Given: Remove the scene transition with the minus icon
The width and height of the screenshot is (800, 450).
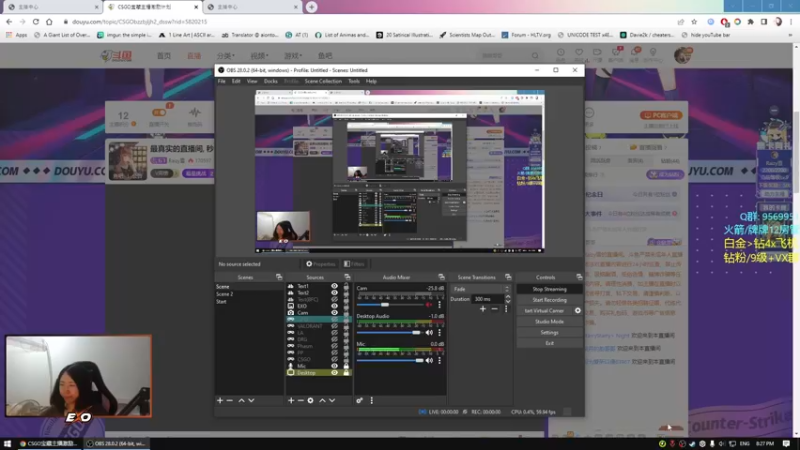Looking at the screenshot, I should 494,309.
